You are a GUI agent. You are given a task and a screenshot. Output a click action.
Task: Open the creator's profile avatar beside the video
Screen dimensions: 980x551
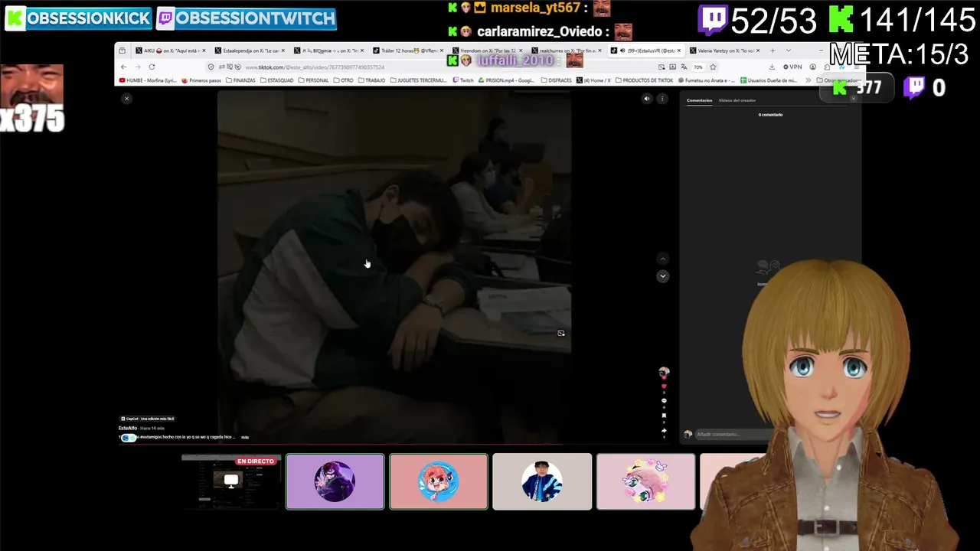coord(664,372)
